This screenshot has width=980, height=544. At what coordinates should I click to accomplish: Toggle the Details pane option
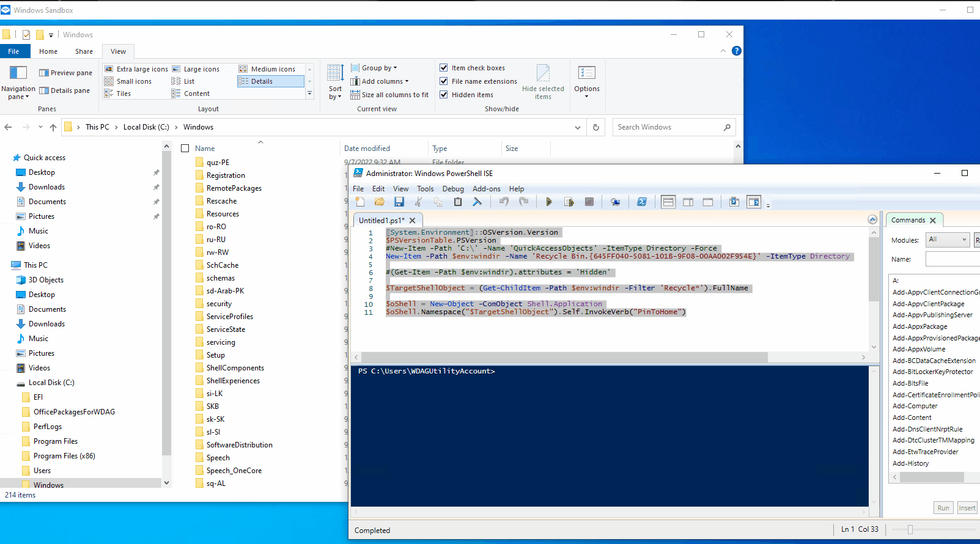(64, 90)
